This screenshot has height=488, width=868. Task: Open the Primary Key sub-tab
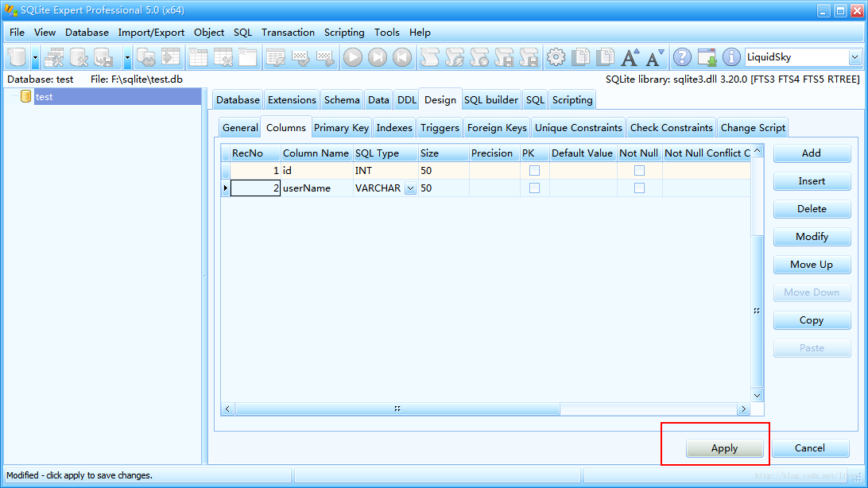pyautogui.click(x=341, y=128)
